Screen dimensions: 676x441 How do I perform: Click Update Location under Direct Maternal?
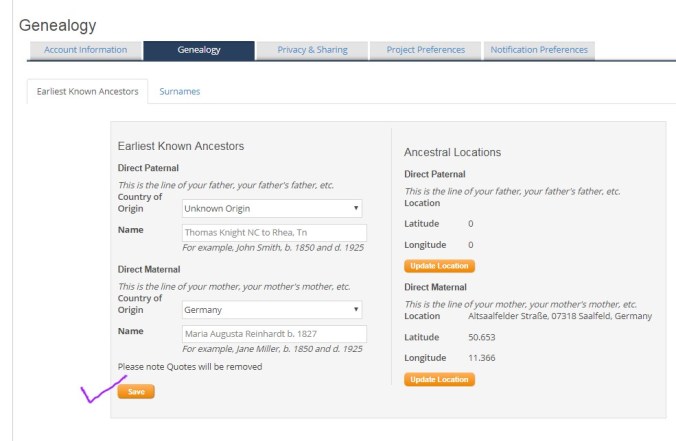point(439,380)
